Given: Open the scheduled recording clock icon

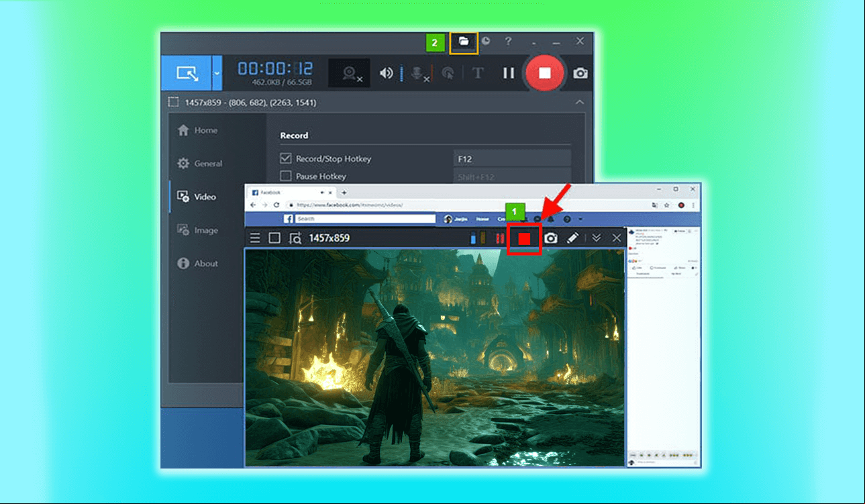Looking at the screenshot, I should pos(485,41).
